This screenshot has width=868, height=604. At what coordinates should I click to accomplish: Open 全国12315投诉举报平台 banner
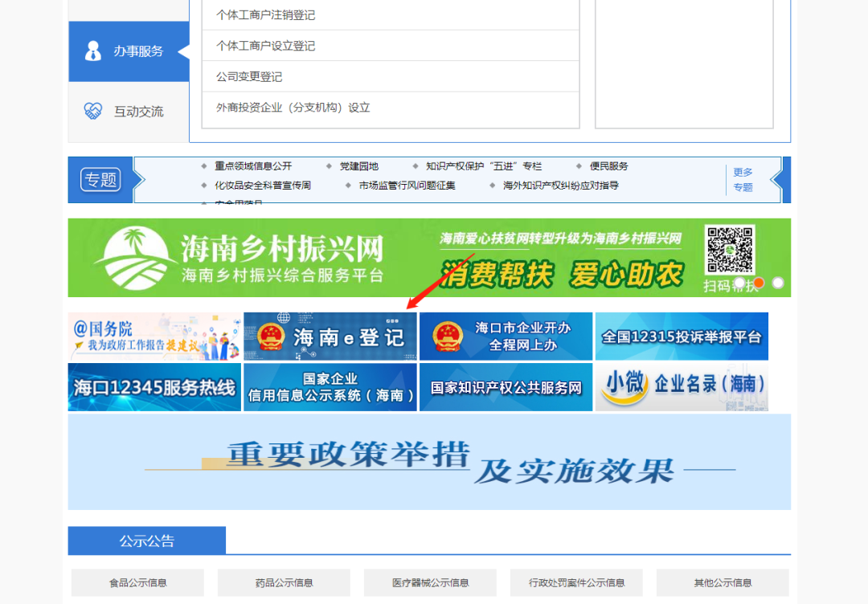[682, 337]
